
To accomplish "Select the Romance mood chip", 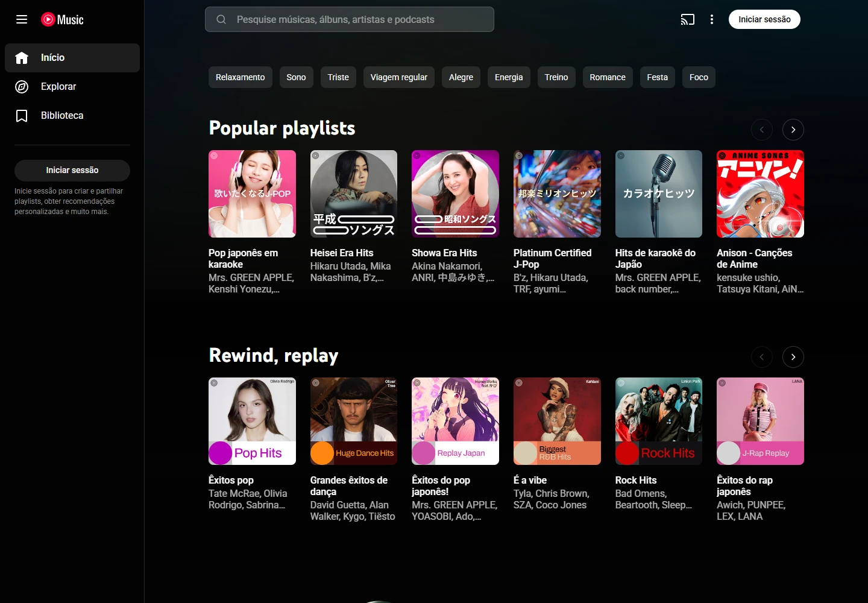I will tap(608, 77).
